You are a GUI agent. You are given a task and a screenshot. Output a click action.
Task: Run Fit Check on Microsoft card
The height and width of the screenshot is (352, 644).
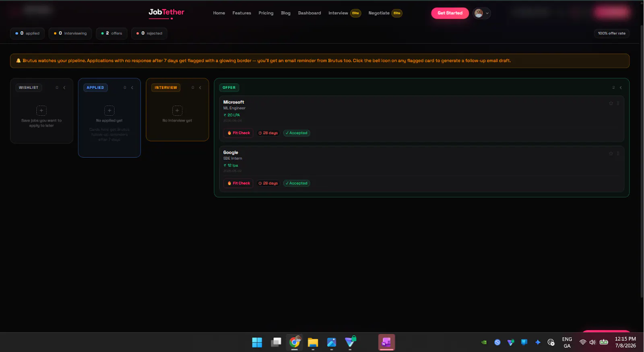[238, 133]
